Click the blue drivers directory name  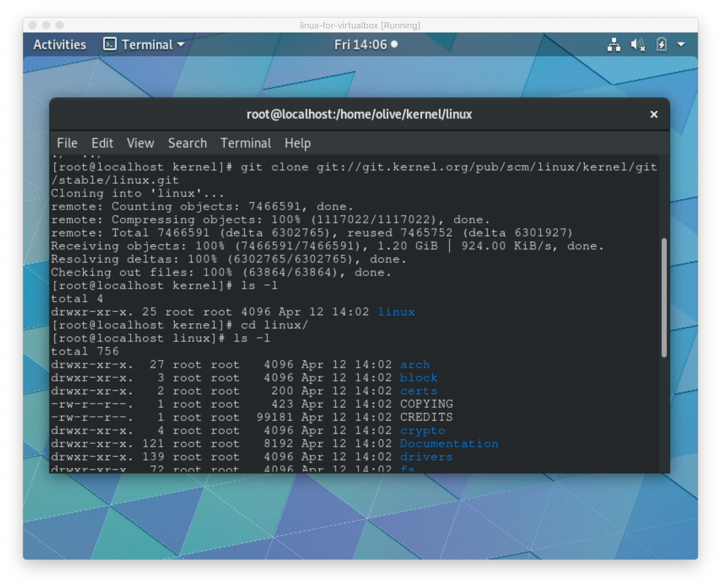pyautogui.click(x=426, y=457)
